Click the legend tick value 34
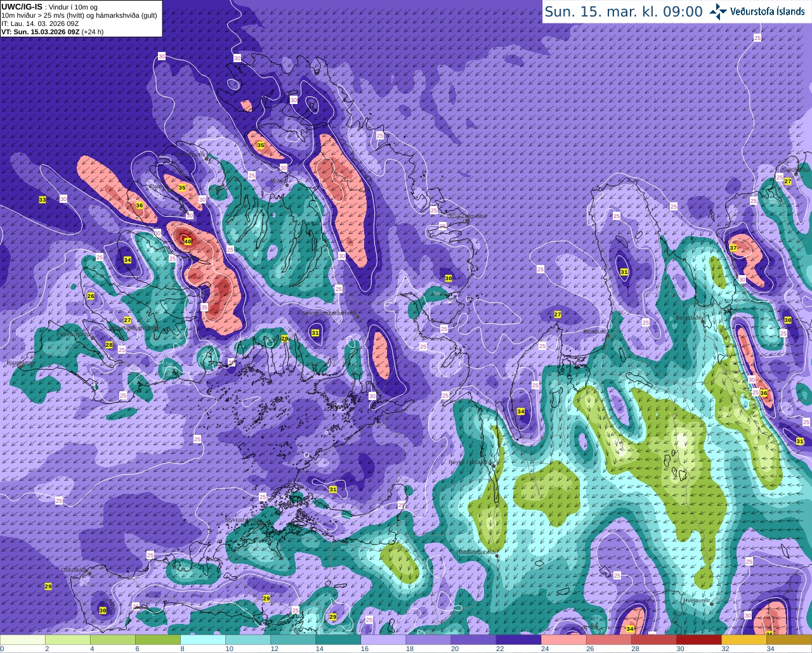 coord(769,649)
